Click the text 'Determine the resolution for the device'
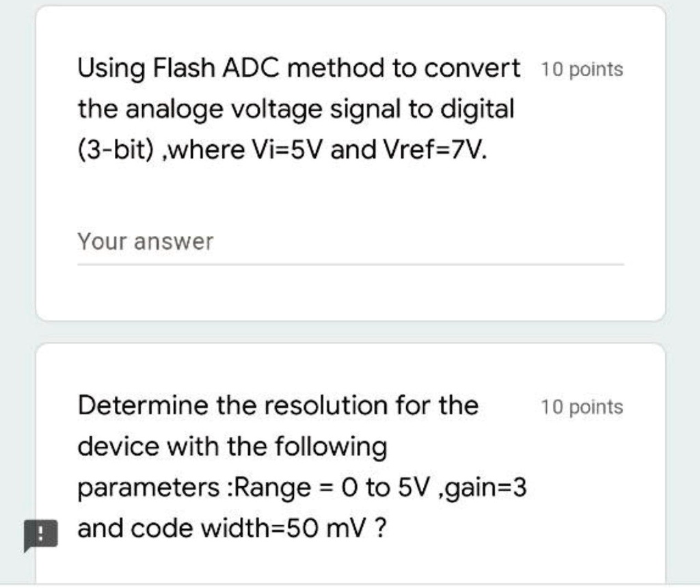The image size is (700, 588). tap(273, 424)
